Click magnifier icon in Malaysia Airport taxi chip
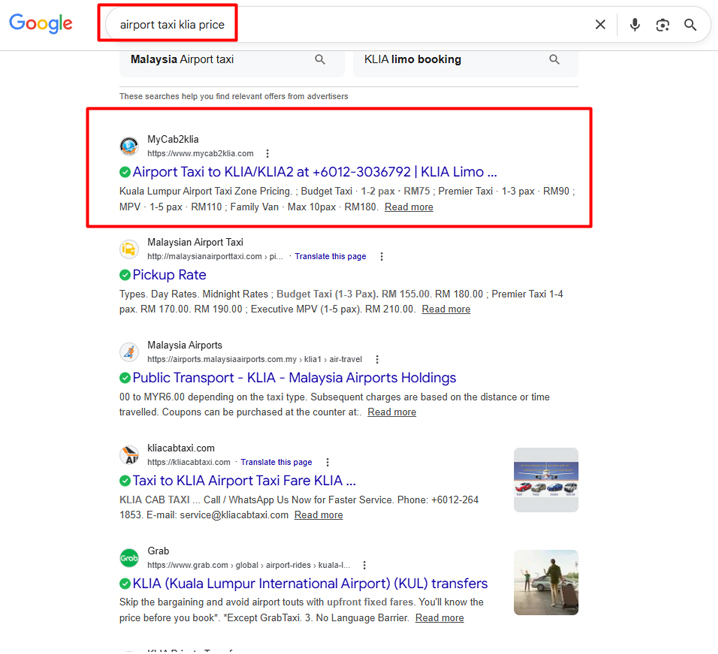 tap(320, 60)
